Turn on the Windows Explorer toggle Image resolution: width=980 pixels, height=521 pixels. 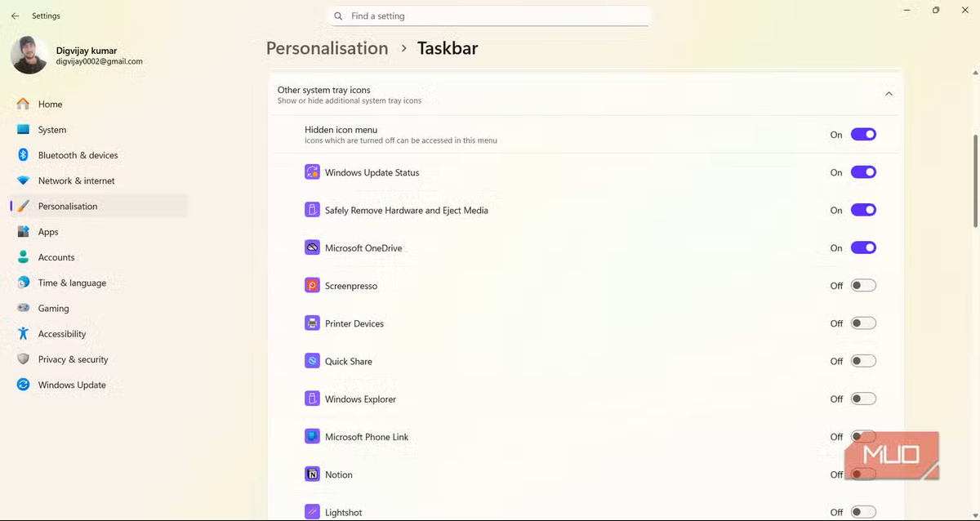tap(863, 399)
